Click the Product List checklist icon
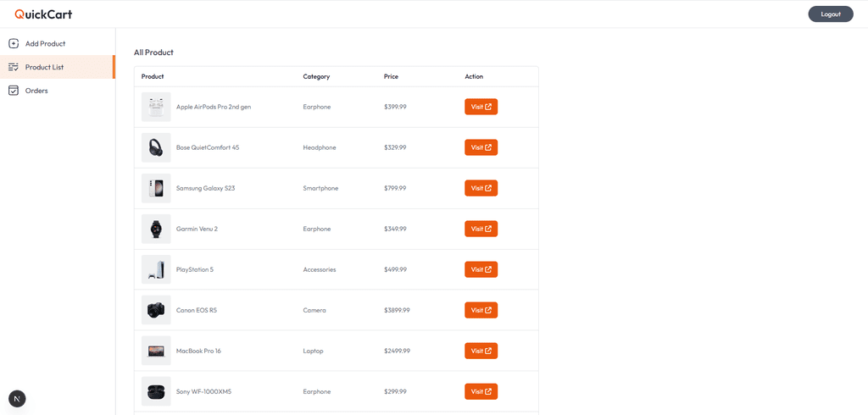 14,67
